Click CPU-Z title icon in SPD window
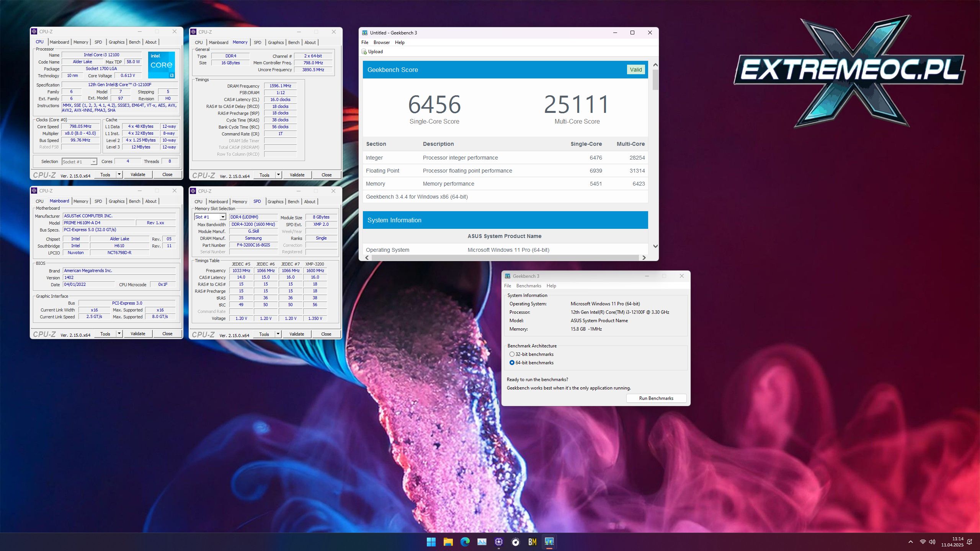 pos(193,191)
